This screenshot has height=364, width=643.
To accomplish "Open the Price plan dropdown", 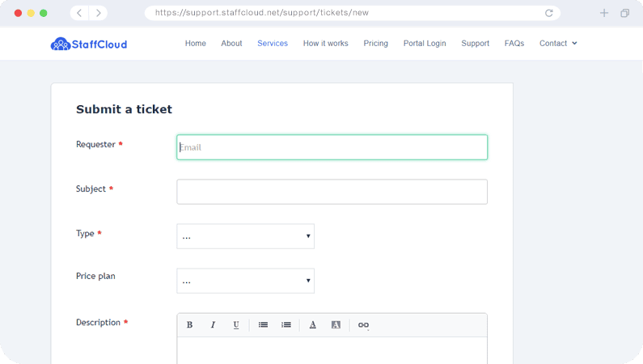I will point(246,281).
